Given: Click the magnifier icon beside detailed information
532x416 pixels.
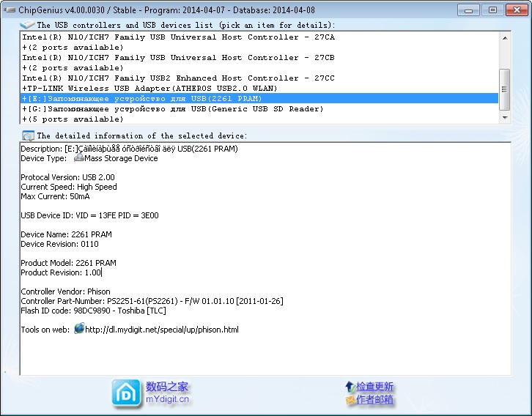Looking at the screenshot, I should point(28,136).
